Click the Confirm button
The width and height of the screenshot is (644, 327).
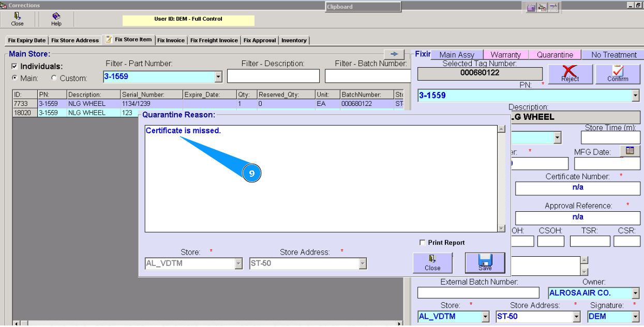(x=618, y=74)
